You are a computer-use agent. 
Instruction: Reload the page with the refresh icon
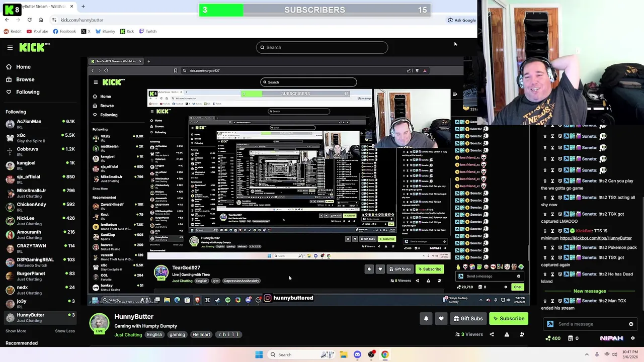point(29,20)
